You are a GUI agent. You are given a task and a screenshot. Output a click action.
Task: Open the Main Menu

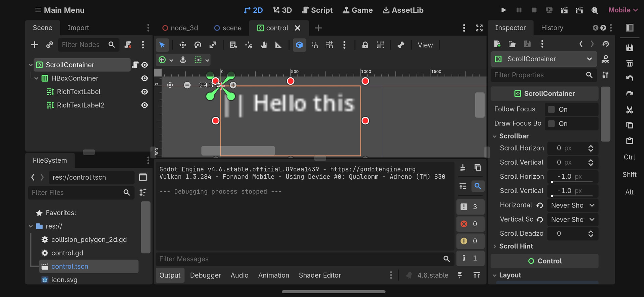60,10
